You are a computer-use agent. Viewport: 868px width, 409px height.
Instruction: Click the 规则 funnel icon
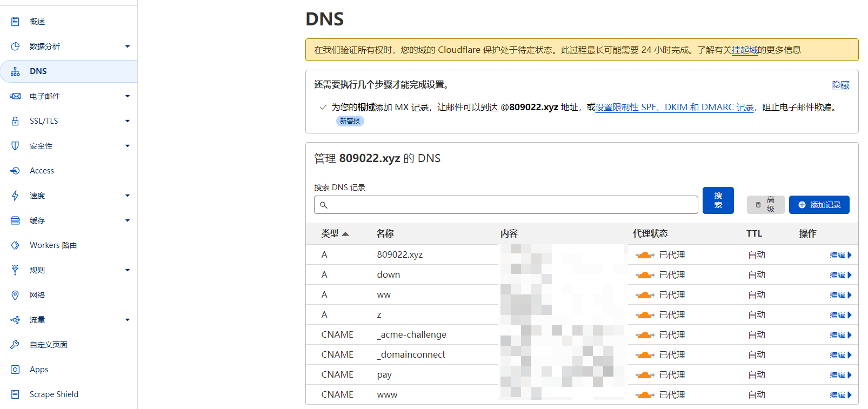(x=15, y=270)
